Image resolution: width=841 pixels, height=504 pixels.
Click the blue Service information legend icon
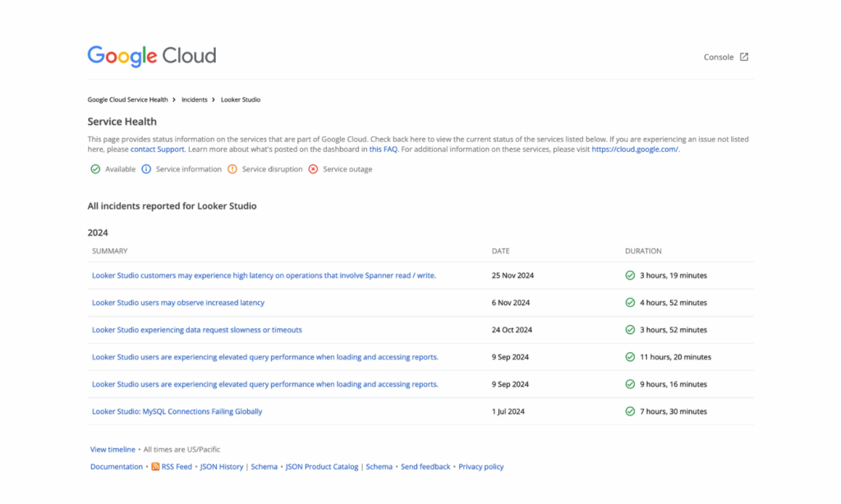point(146,169)
